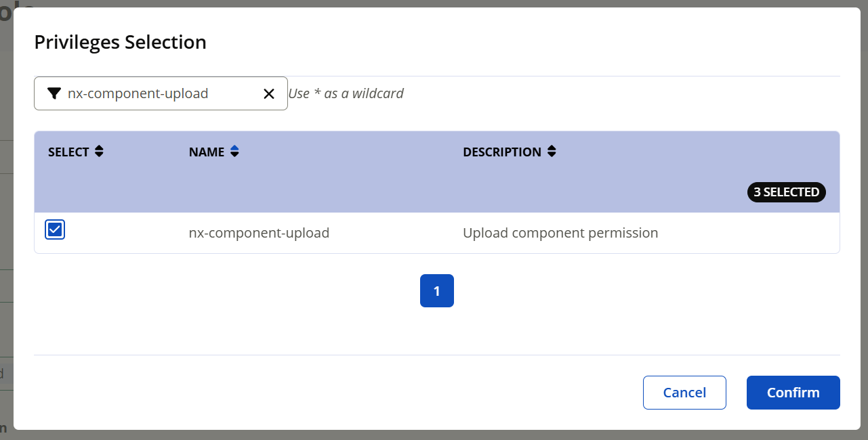The width and height of the screenshot is (868, 440).
Task: Confirm the privileges selection
Action: click(793, 393)
